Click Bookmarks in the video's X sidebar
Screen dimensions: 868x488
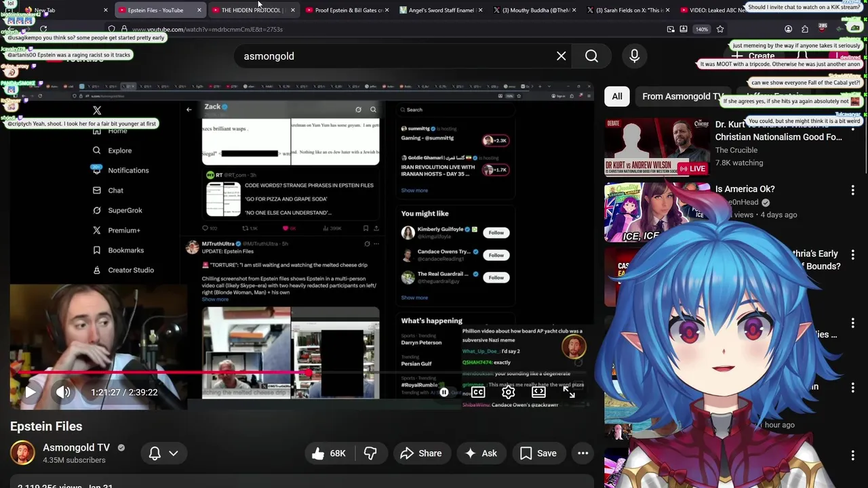point(118,250)
